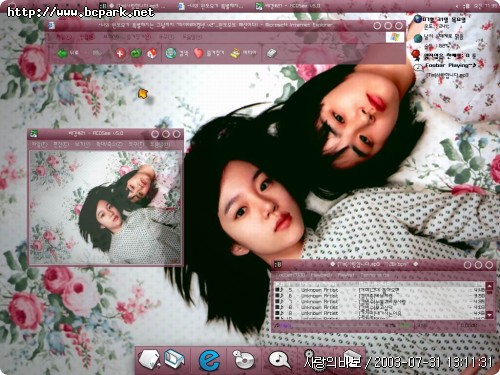Viewport: 500px width, 375px height.
Task: Open the File menu in ACDSee window
Action: click(40, 145)
